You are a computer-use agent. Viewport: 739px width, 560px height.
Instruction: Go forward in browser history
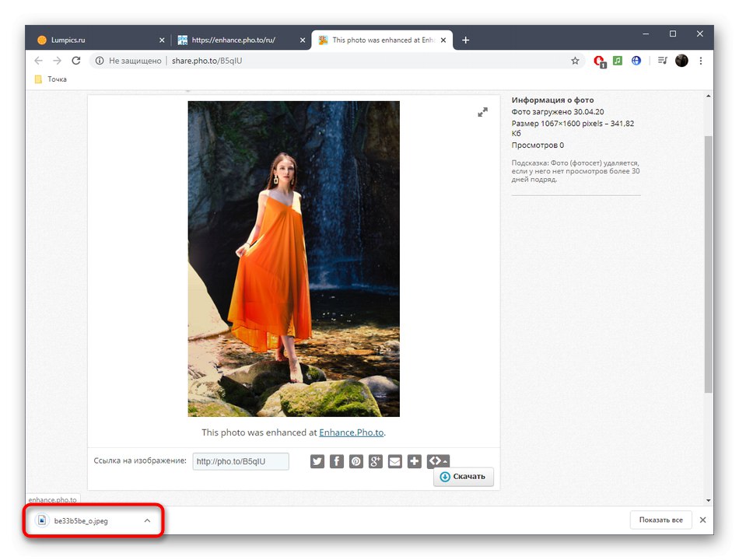[57, 61]
